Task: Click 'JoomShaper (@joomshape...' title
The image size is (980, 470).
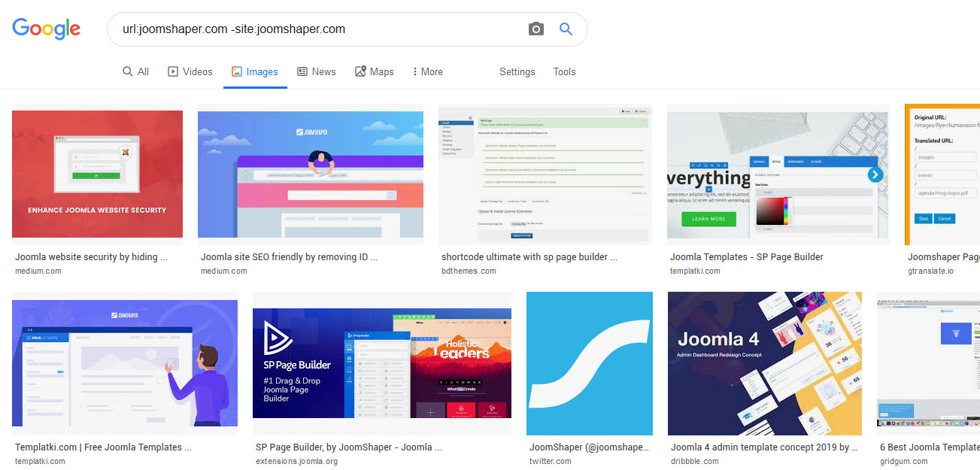Action: (x=589, y=447)
